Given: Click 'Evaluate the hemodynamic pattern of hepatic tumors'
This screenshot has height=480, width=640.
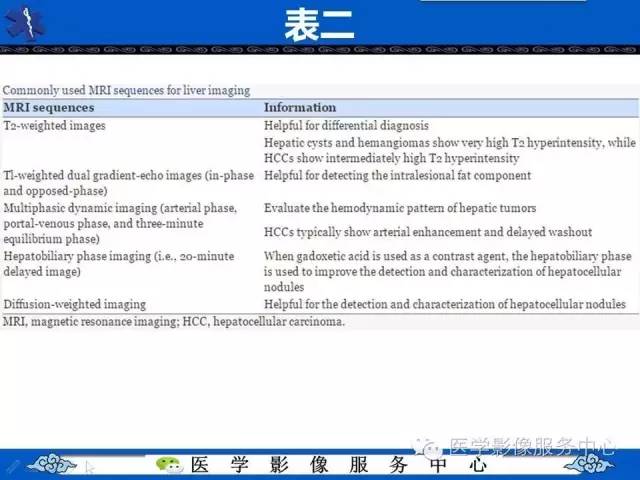Looking at the screenshot, I should click(x=400, y=208).
